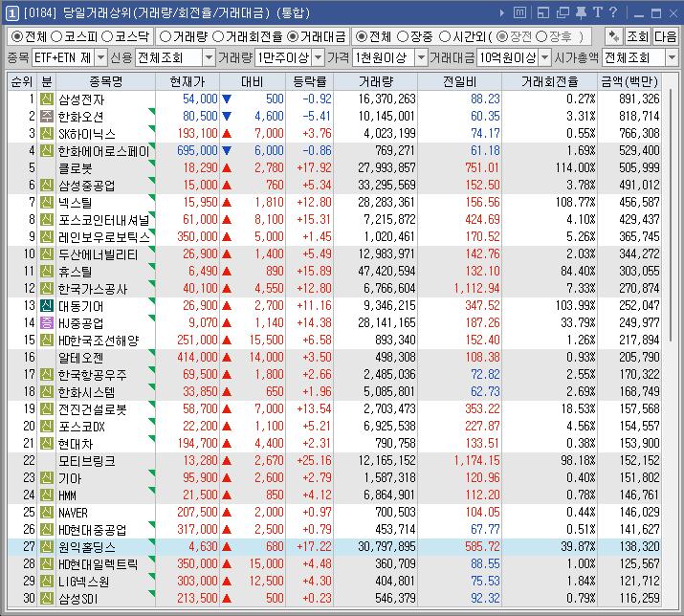Click the 증 badge of HJ중공업 row
Image resolution: width=684 pixels, height=616 pixels.
point(47,323)
